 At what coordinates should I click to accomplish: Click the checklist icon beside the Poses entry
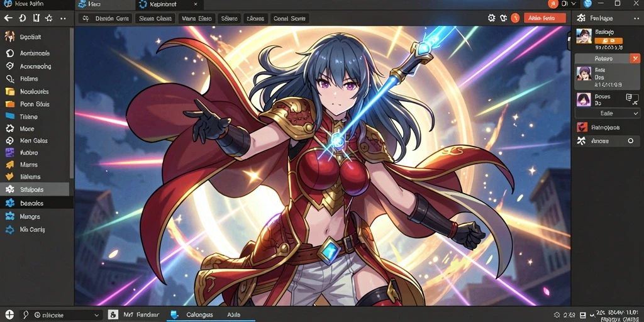click(x=630, y=97)
